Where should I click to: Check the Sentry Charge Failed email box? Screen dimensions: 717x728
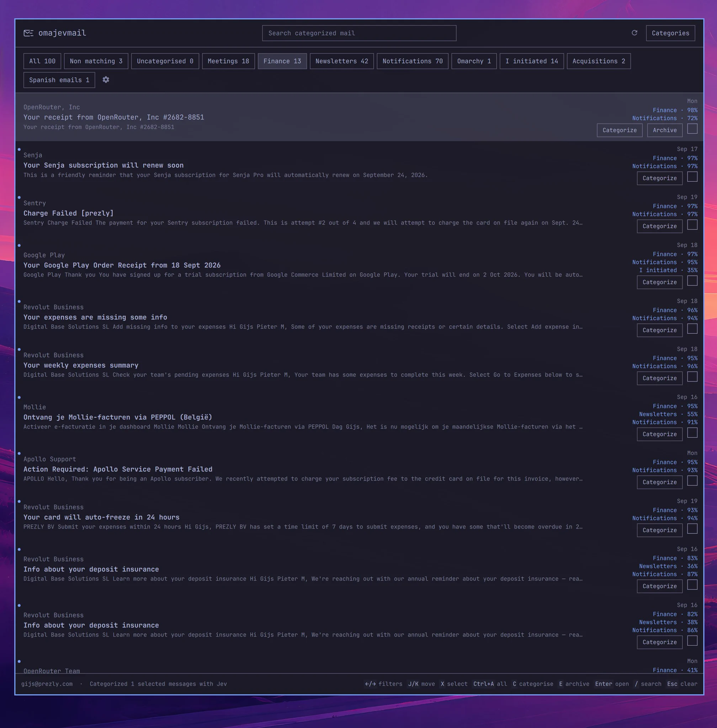tap(692, 225)
